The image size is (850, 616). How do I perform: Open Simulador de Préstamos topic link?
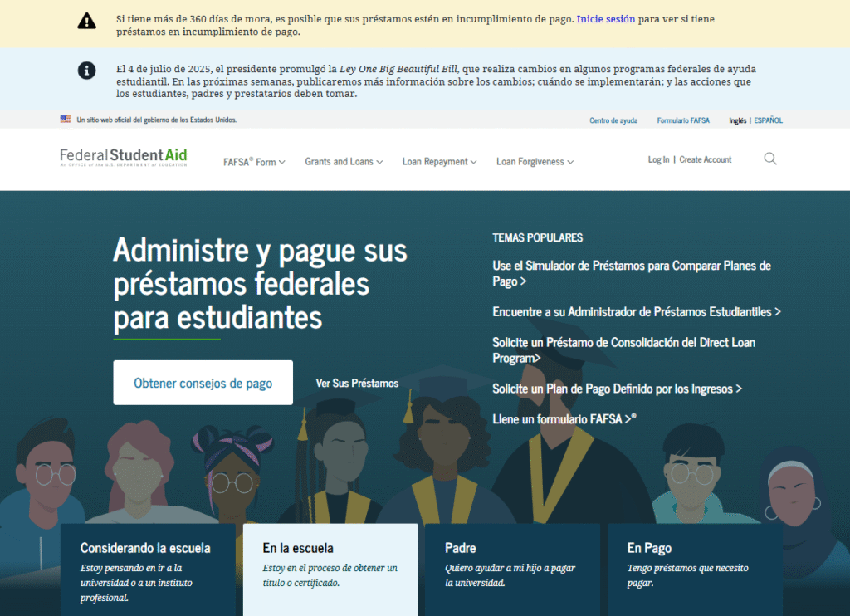click(632, 273)
